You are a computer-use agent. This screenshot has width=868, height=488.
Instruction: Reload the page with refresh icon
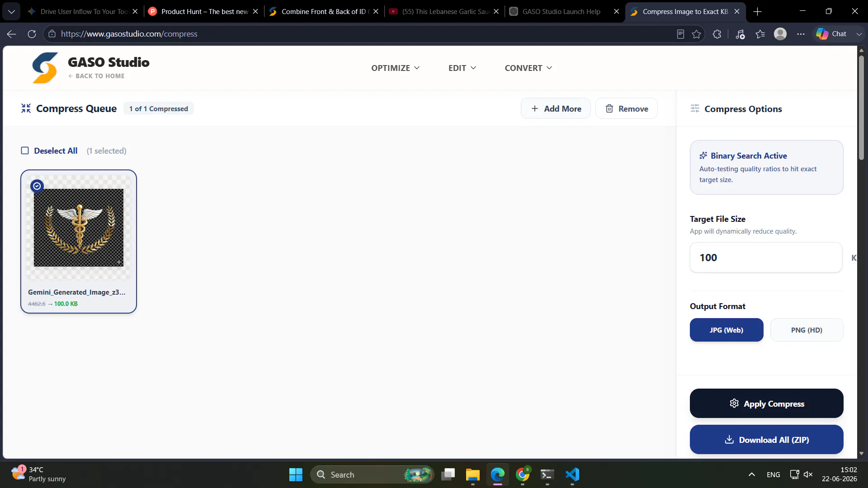pyautogui.click(x=32, y=34)
